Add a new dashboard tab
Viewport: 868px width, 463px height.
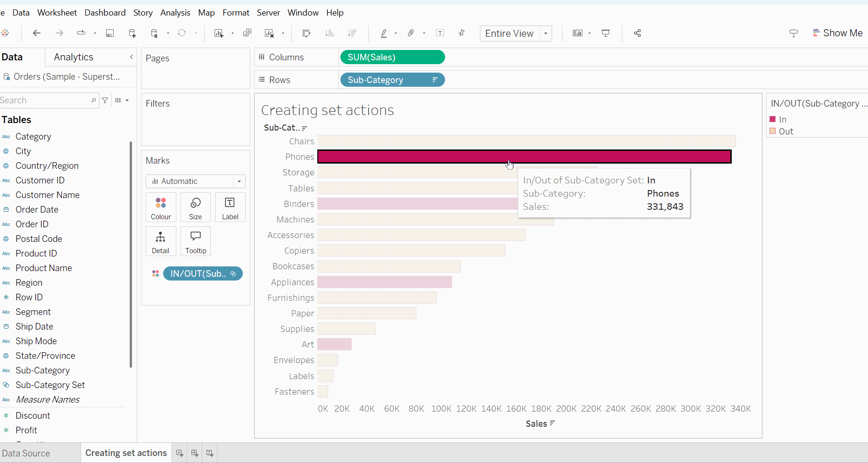click(x=195, y=453)
